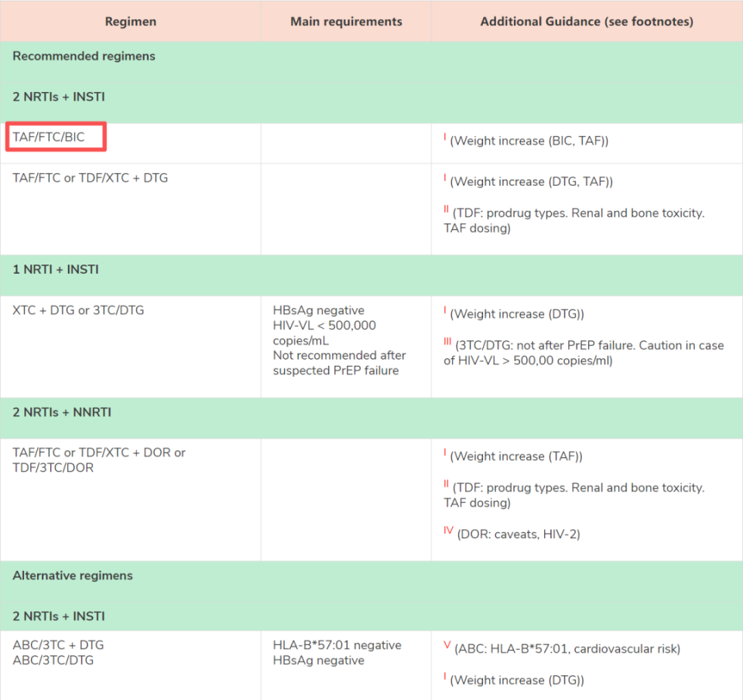
Task: Click the 1 NRTI + INSTI heading
Action: pyautogui.click(x=56, y=270)
